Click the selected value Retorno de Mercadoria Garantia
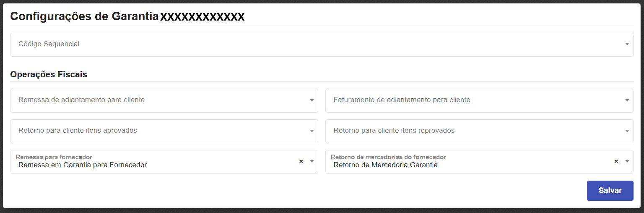 click(x=385, y=165)
